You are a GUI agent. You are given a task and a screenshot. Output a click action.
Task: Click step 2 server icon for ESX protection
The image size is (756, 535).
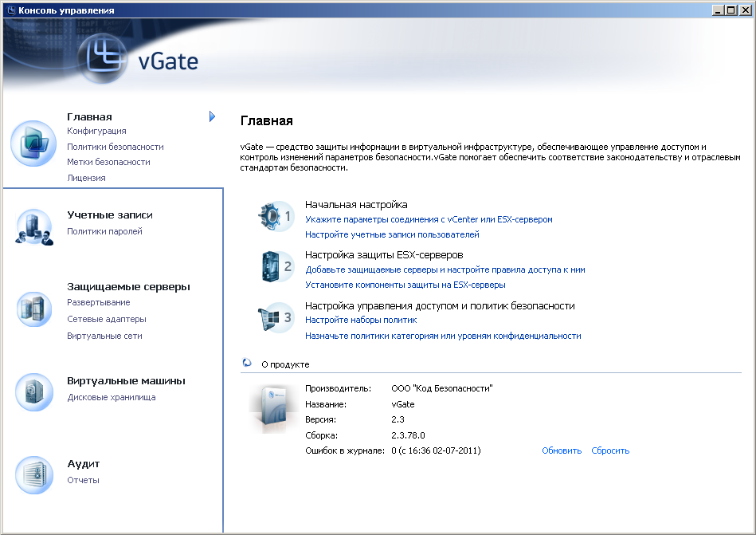pyautogui.click(x=276, y=266)
